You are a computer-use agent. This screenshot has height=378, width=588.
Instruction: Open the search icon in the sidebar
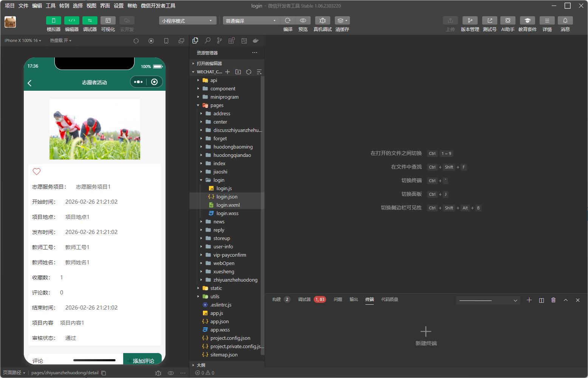(x=207, y=40)
